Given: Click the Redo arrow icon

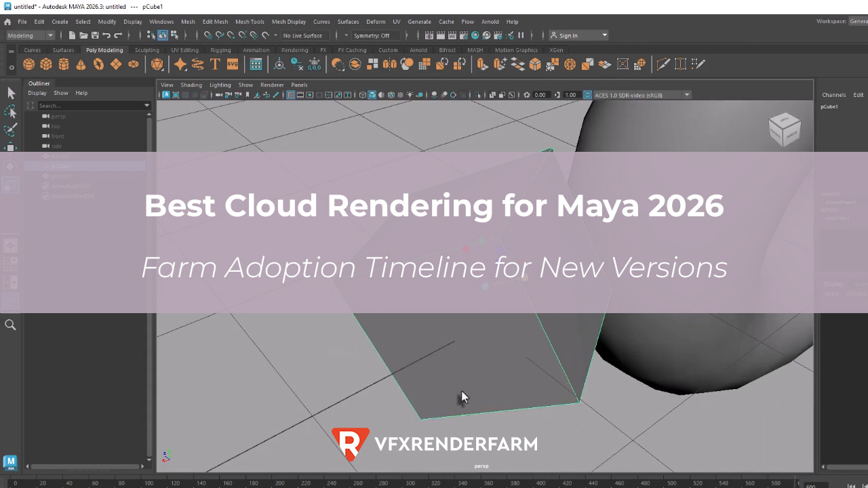Looking at the screenshot, I should (x=118, y=35).
